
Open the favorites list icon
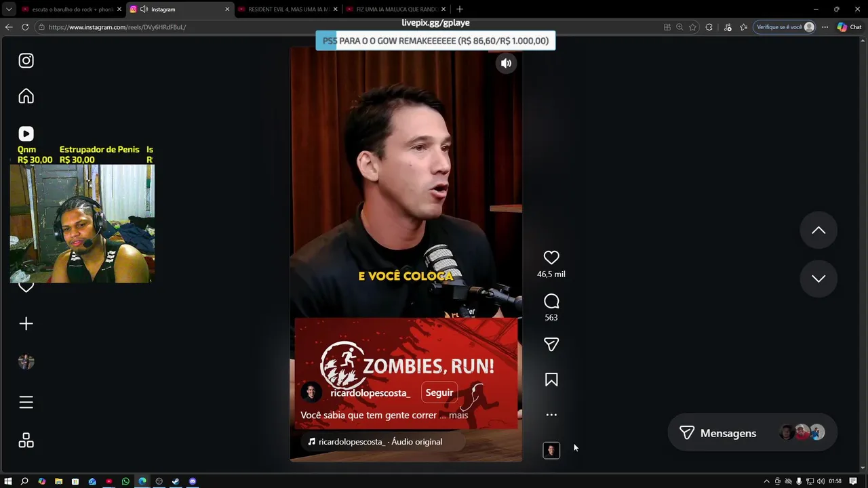[x=744, y=27]
